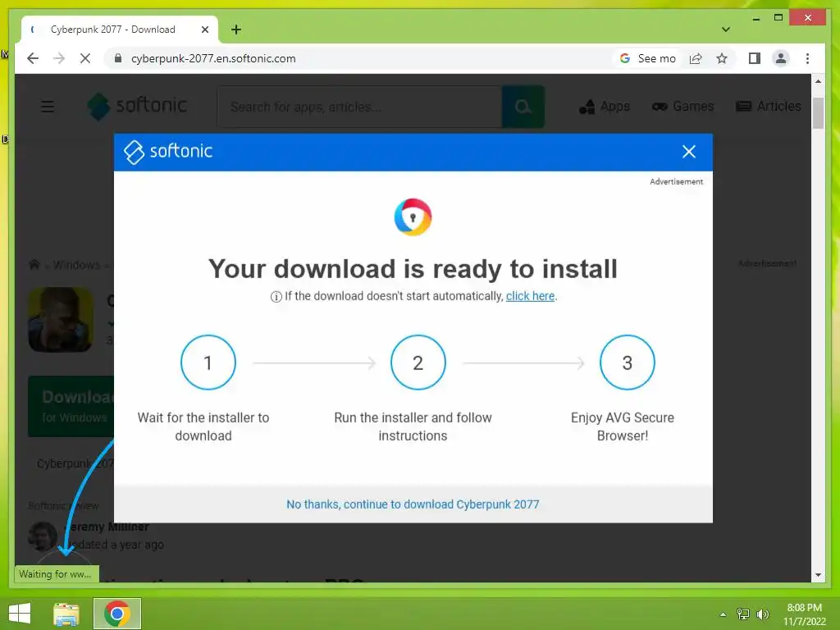
Task: Click 'Run the installer and follow instructions' text
Action: point(413,427)
